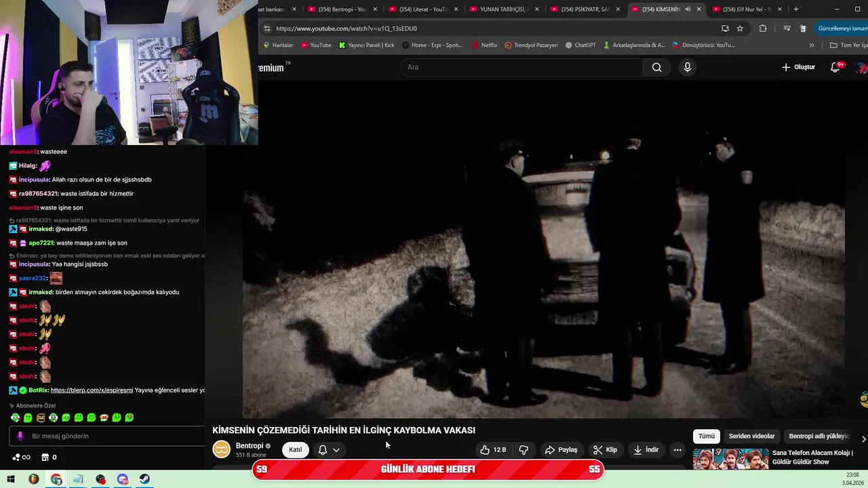Like the video showing 12 B likes
Screen dimensions: 868x488
(493, 450)
